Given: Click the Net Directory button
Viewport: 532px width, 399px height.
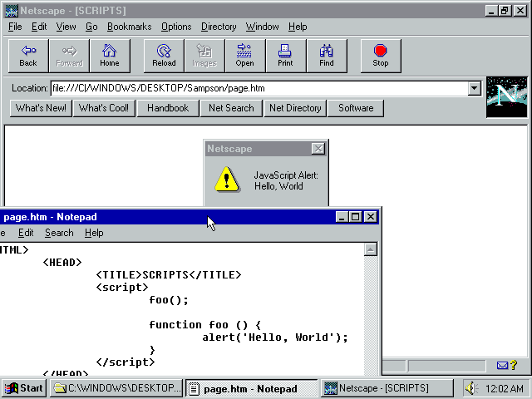Looking at the screenshot, I should [295, 108].
